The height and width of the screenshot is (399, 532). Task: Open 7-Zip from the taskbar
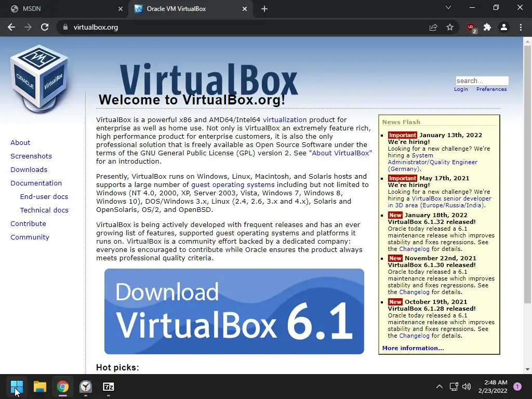(x=108, y=387)
